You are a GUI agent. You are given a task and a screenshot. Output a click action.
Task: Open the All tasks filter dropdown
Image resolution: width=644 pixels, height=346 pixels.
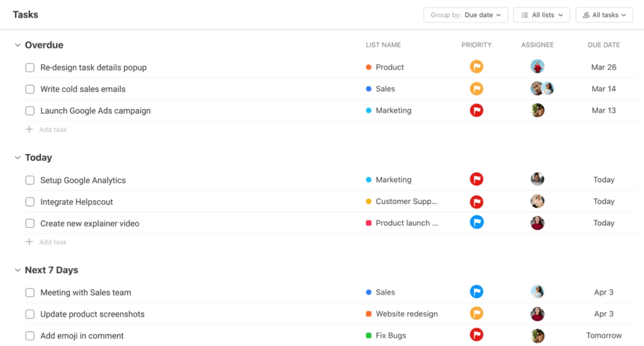604,15
